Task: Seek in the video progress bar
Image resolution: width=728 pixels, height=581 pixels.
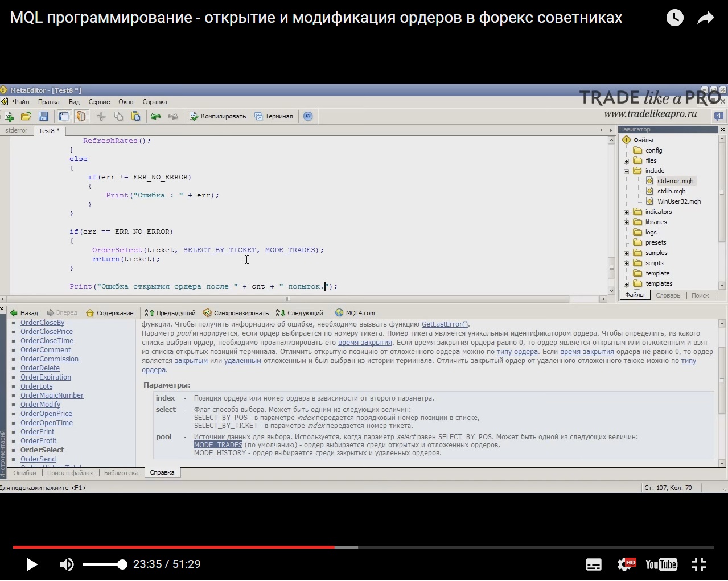Action: [364, 547]
